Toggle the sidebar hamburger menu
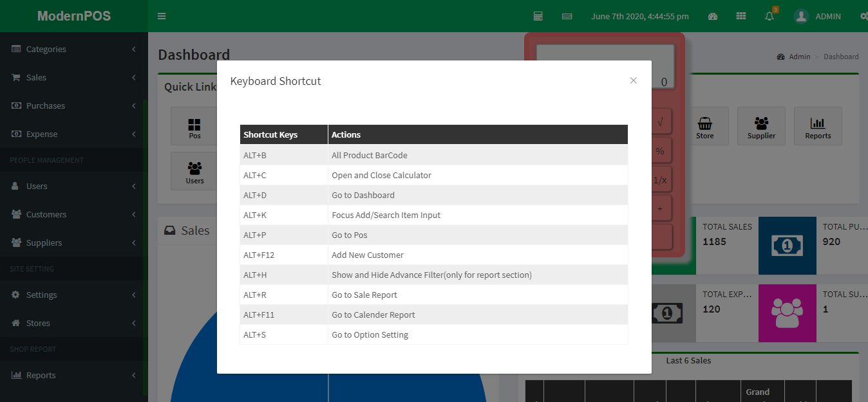Image resolution: width=868 pixels, height=402 pixels. [x=162, y=16]
